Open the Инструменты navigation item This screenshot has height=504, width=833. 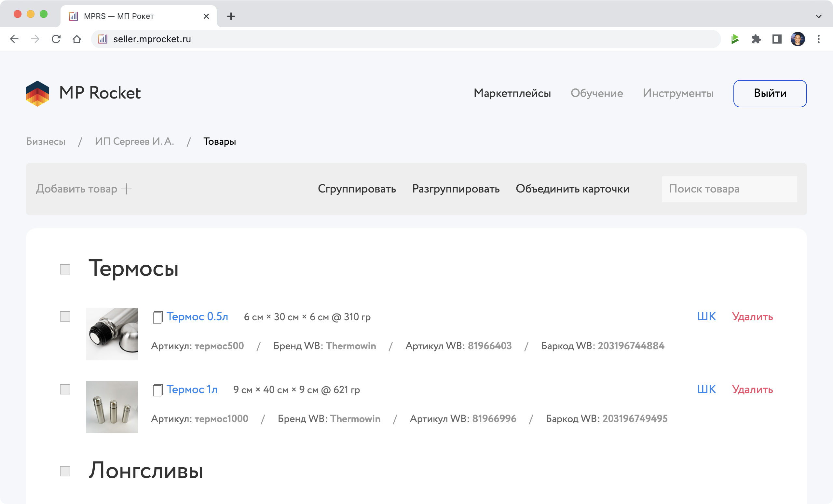tap(678, 93)
